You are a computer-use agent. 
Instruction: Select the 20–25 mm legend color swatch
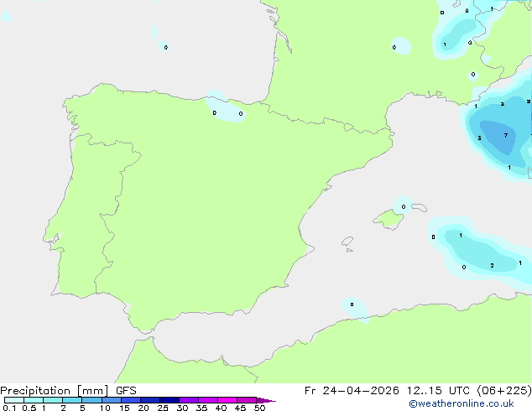tap(150, 400)
